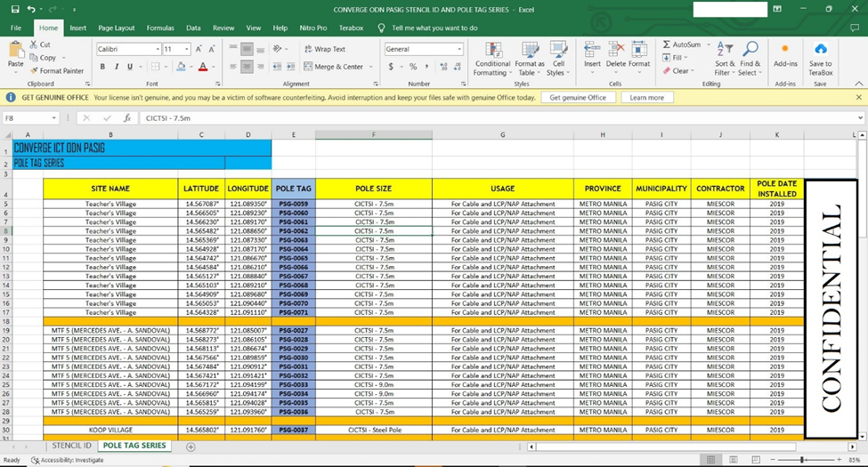Click the Format Painter brush icon
Image resolution: width=868 pixels, height=467 pixels.
click(34, 71)
